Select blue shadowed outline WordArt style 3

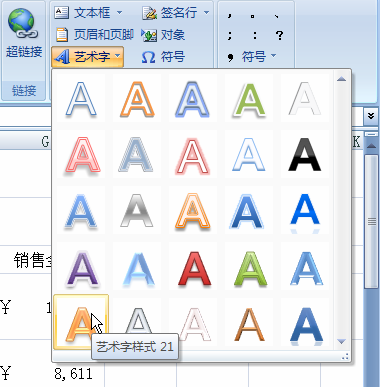[192, 99]
